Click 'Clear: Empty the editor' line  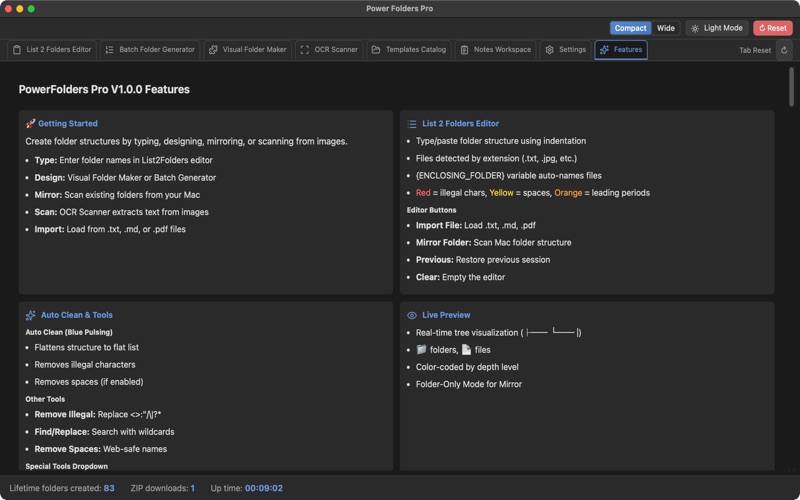[x=460, y=278]
